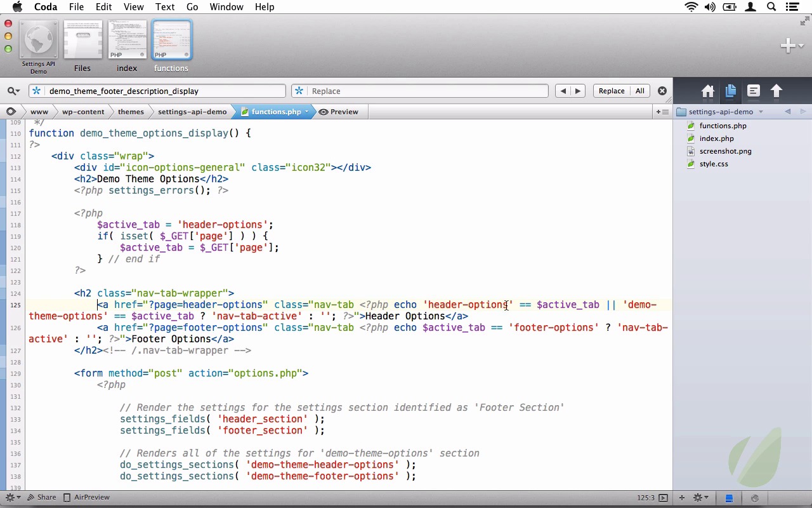Focus the find field containing demo_theme_footer_description_display
The width and height of the screenshot is (812, 508).
pos(157,91)
